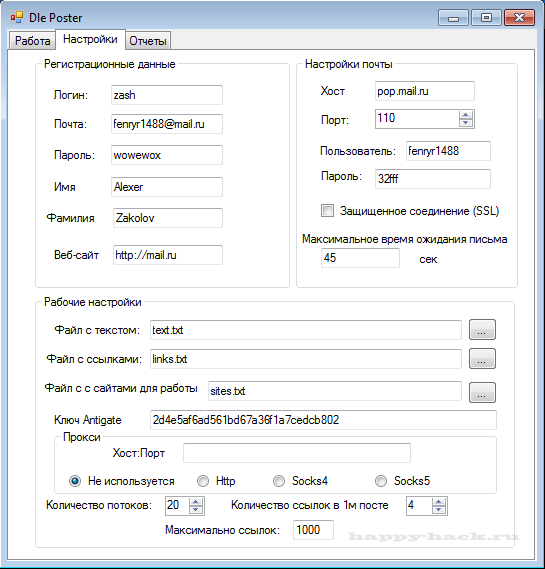Choose the Socks5 proxy option
545x569 pixels.
(381, 481)
